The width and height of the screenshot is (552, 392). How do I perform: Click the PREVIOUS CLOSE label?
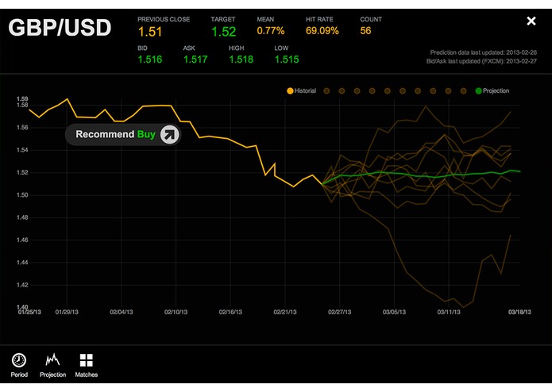164,19
